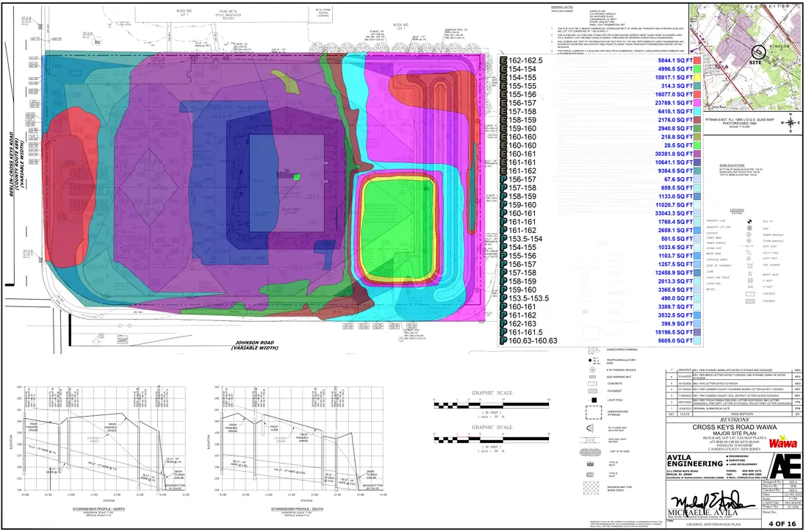Viewport: 806px width, 532px height.
Task: Pick the purple swatch for 30381.8 SQ FT
Action: coord(697,154)
